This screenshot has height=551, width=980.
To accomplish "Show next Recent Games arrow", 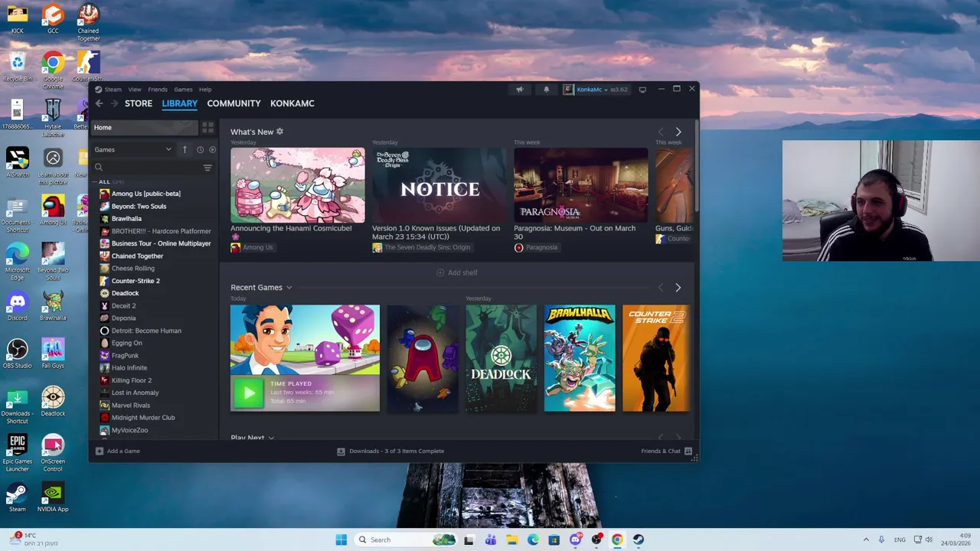I will coord(678,288).
